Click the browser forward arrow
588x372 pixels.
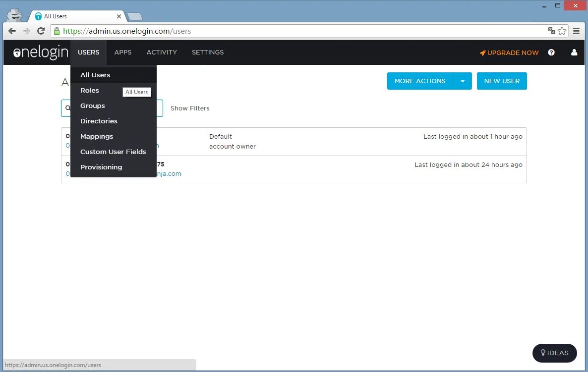point(26,31)
